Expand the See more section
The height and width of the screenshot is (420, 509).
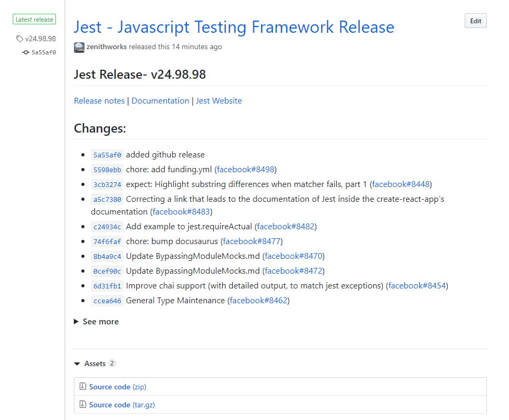coord(96,321)
